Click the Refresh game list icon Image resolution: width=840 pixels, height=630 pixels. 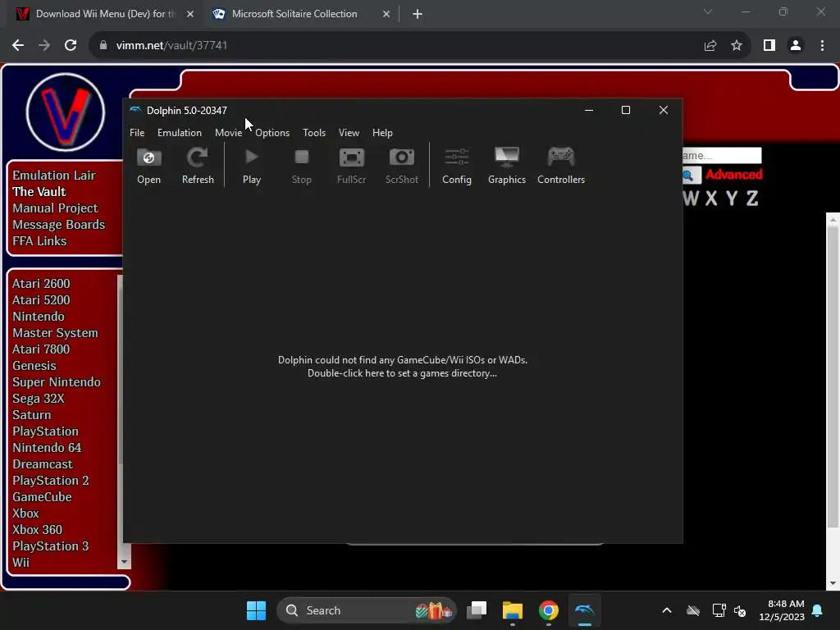click(198, 166)
